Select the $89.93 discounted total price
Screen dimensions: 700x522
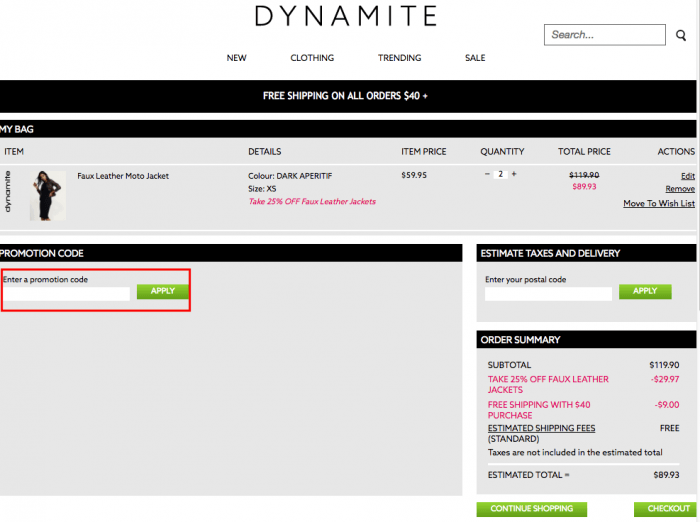pyautogui.click(x=584, y=187)
